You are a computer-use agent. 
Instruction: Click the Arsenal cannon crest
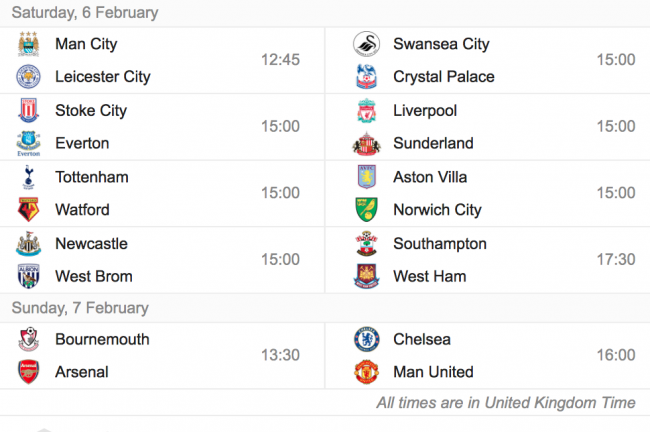pyautogui.click(x=28, y=371)
